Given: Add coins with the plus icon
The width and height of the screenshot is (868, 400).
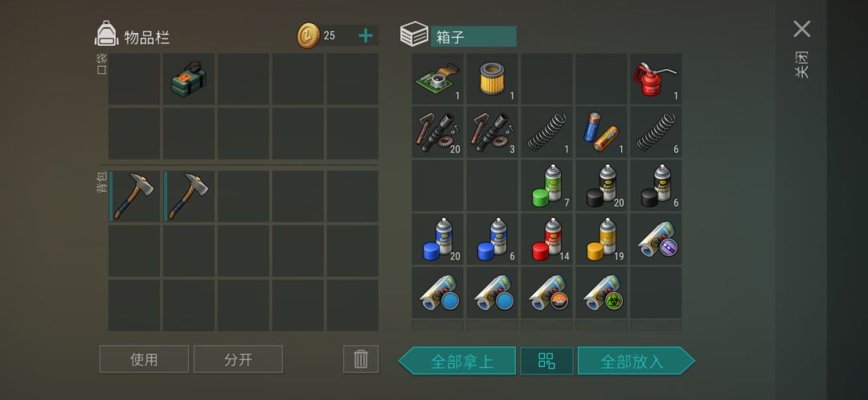Looking at the screenshot, I should coord(366,36).
